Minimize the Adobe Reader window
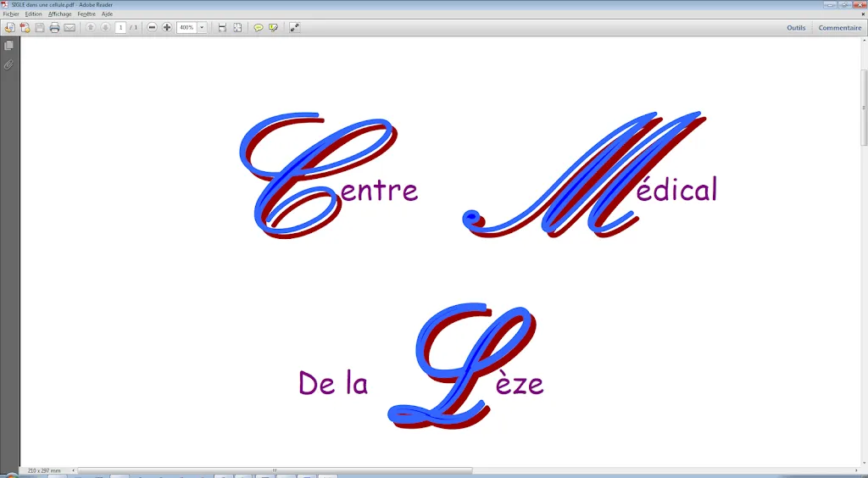 coord(830,4)
